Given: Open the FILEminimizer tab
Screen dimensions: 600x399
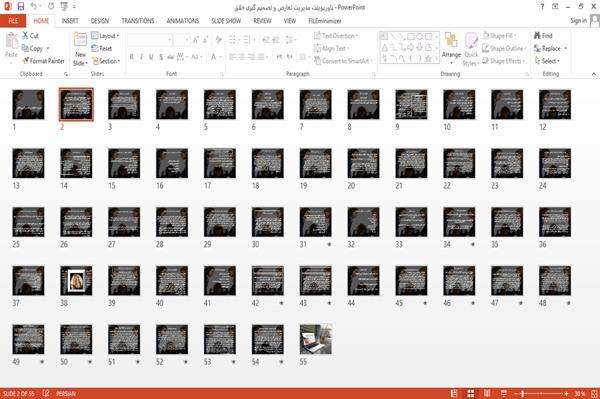Looking at the screenshot, I should click(325, 21).
